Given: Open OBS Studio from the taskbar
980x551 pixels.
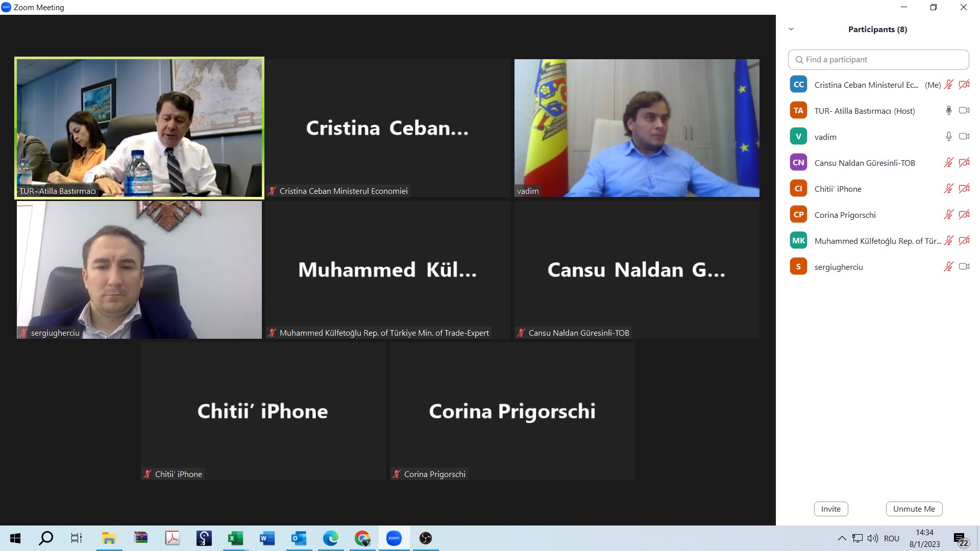Looking at the screenshot, I should click(425, 538).
